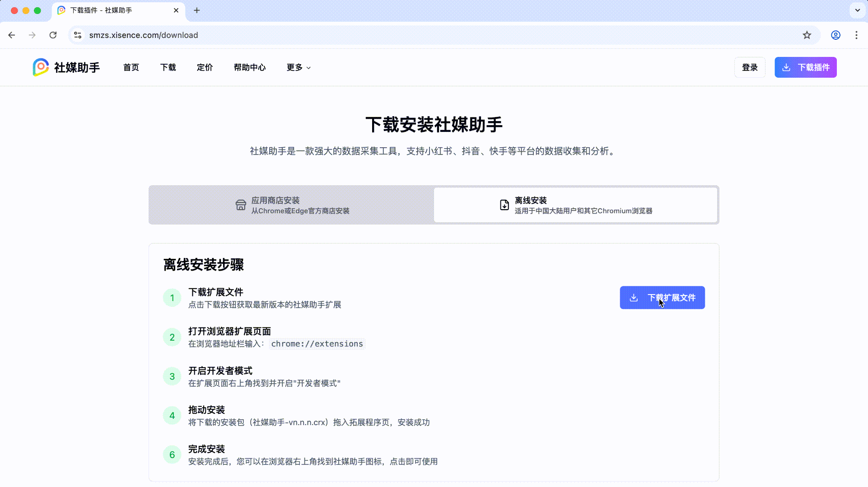Click the 下载扩展文件 button
Viewport: 868px width, 487px height.
662,298
